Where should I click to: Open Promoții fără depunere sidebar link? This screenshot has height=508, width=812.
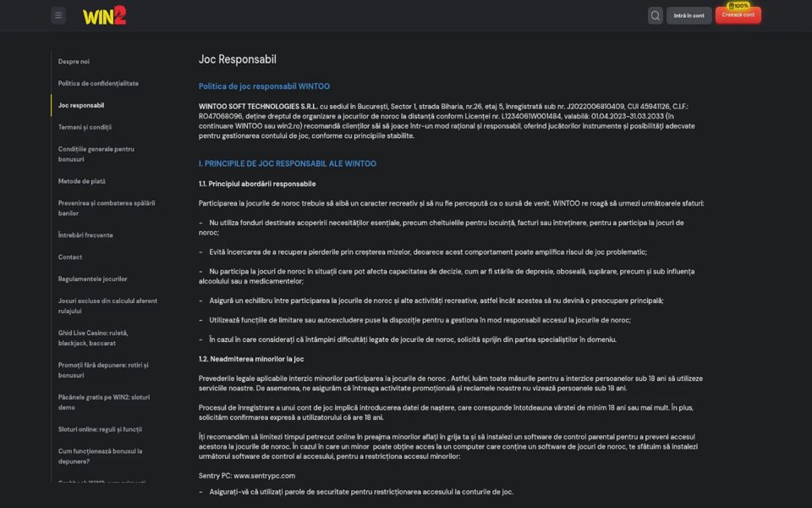(103, 370)
